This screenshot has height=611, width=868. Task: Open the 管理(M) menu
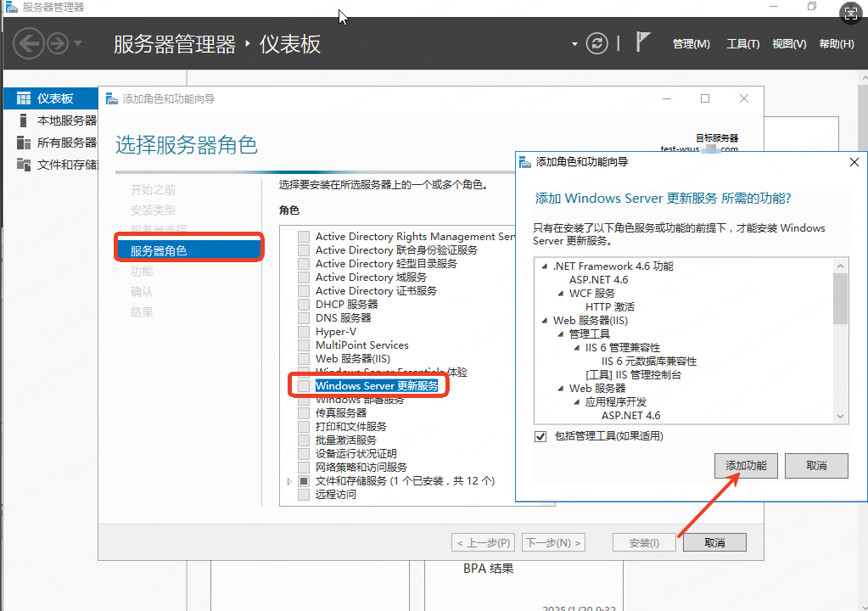691,44
